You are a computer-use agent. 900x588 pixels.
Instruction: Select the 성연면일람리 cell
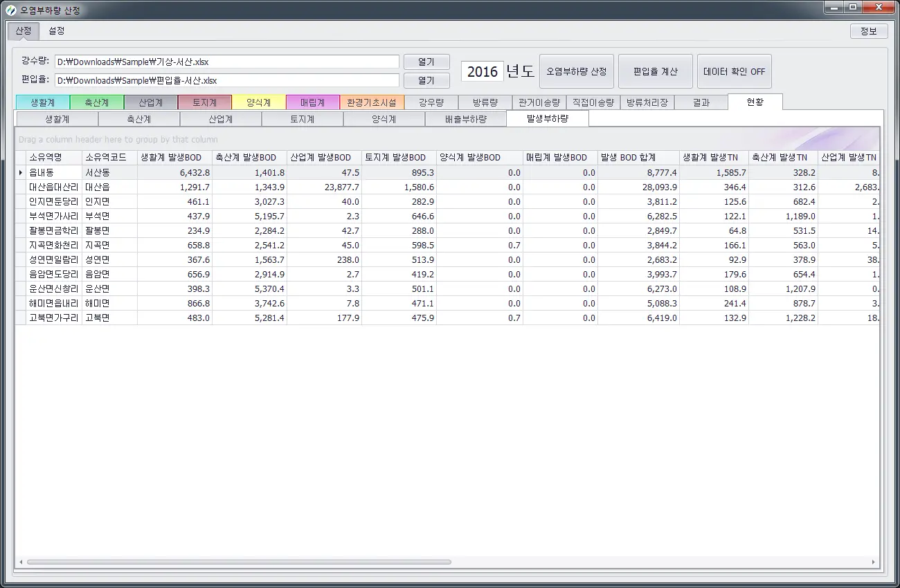click(x=54, y=259)
